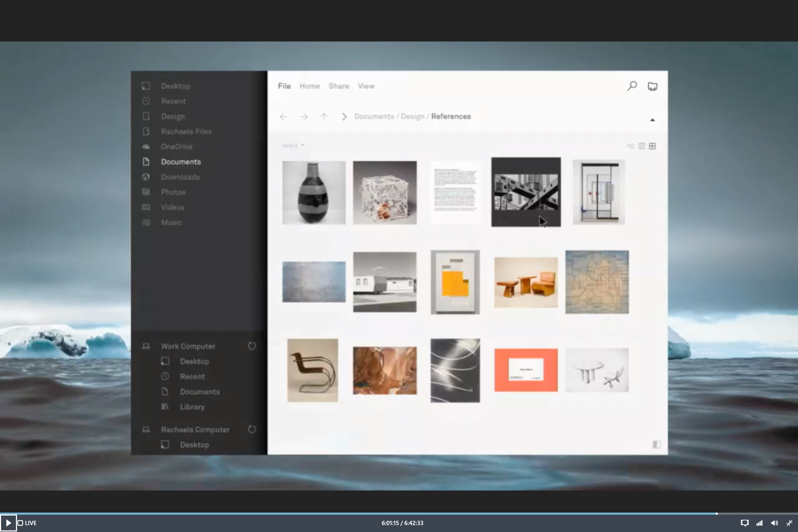Click the search magnifier icon

pyautogui.click(x=632, y=86)
